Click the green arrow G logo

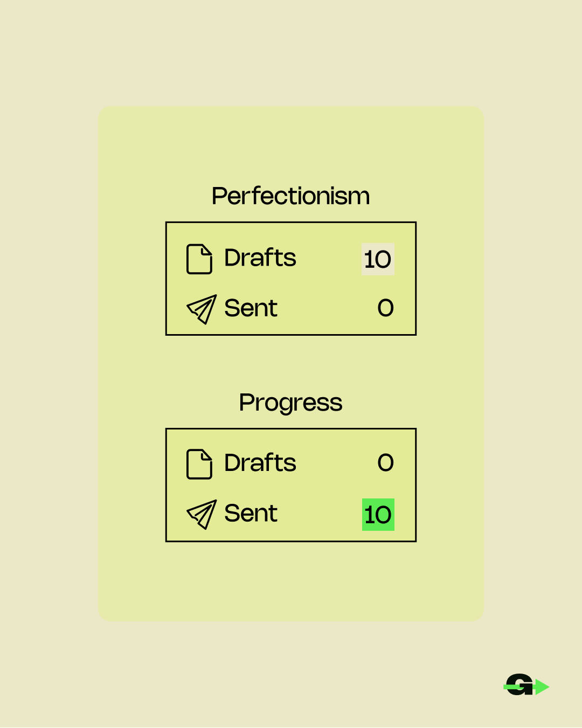point(526,685)
